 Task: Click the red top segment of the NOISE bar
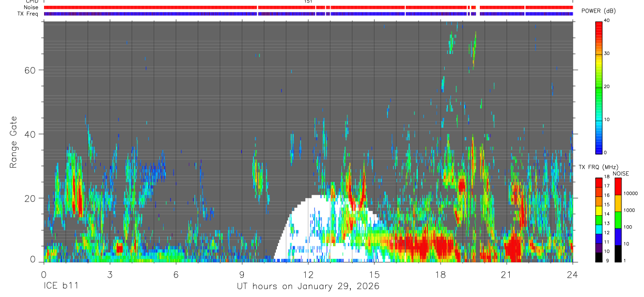617,186
